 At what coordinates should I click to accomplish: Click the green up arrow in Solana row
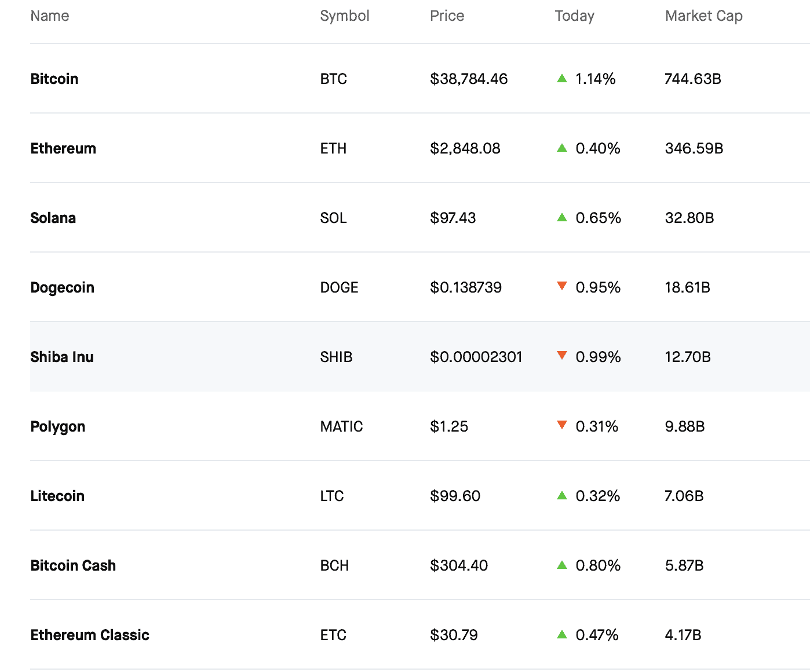point(561,217)
